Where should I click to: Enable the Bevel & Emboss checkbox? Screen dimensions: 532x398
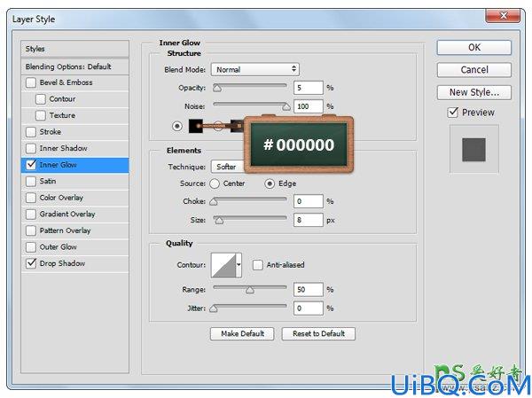[31, 82]
